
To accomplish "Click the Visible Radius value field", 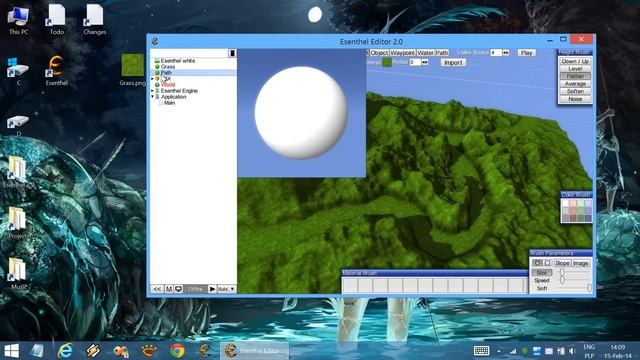I will pyautogui.click(x=496, y=53).
